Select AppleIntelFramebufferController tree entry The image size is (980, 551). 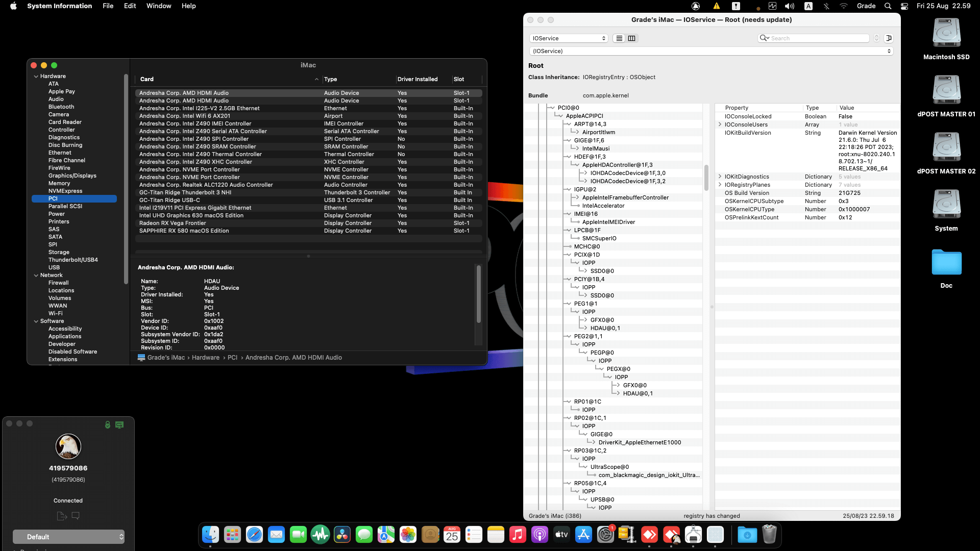(x=625, y=197)
